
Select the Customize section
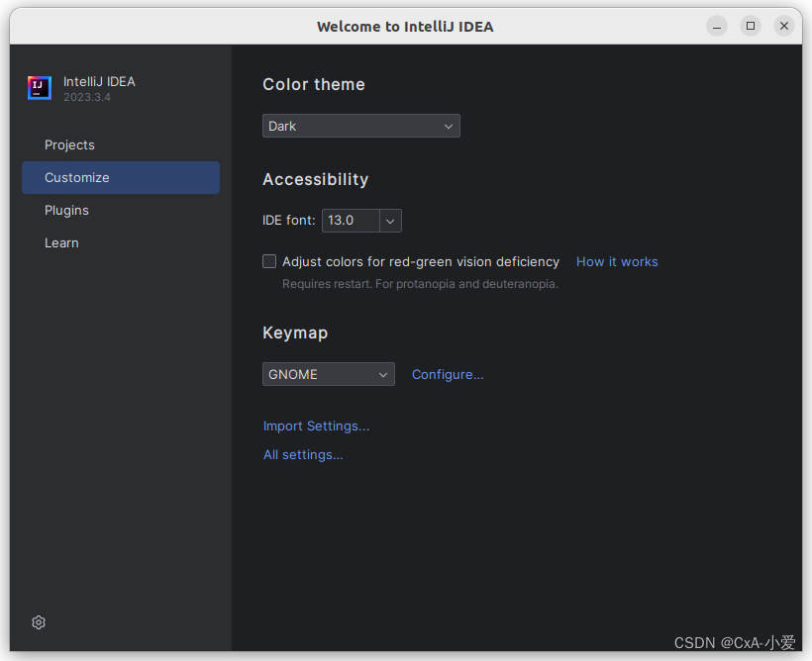[x=121, y=177]
